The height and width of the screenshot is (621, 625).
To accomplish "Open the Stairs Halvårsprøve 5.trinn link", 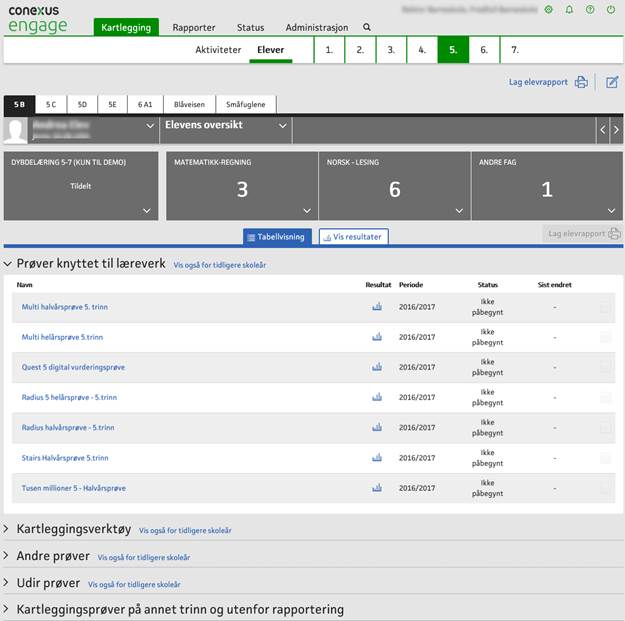I will [x=65, y=458].
